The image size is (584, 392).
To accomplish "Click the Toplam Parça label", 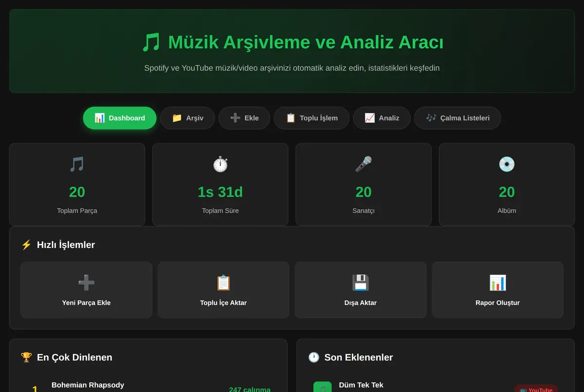I will coord(77,211).
